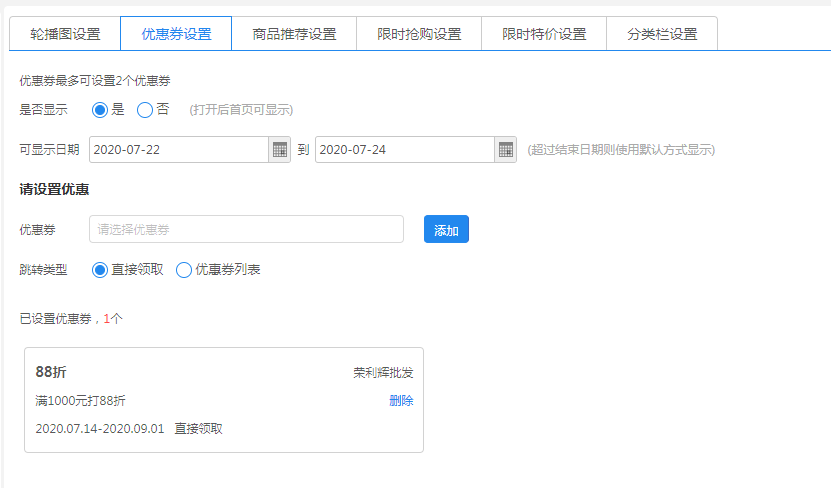This screenshot has height=488, width=831.
Task: Open the start date calendar picker icon
Action: [280, 150]
